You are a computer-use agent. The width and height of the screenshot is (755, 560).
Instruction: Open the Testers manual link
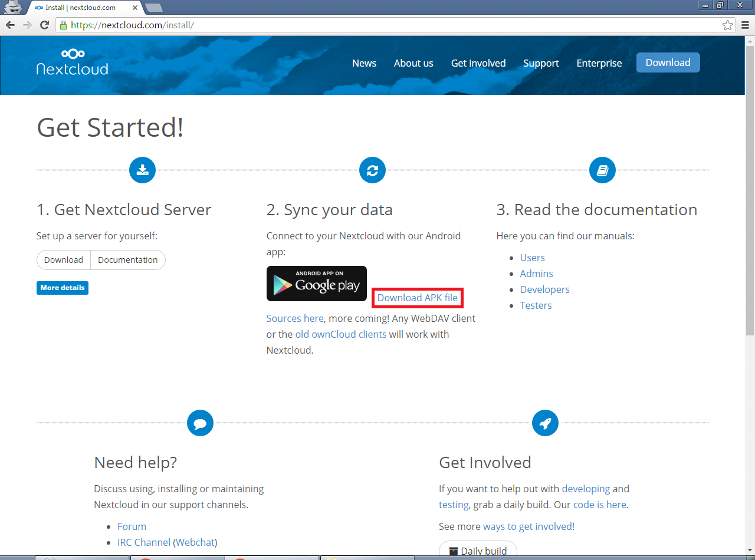(x=536, y=305)
